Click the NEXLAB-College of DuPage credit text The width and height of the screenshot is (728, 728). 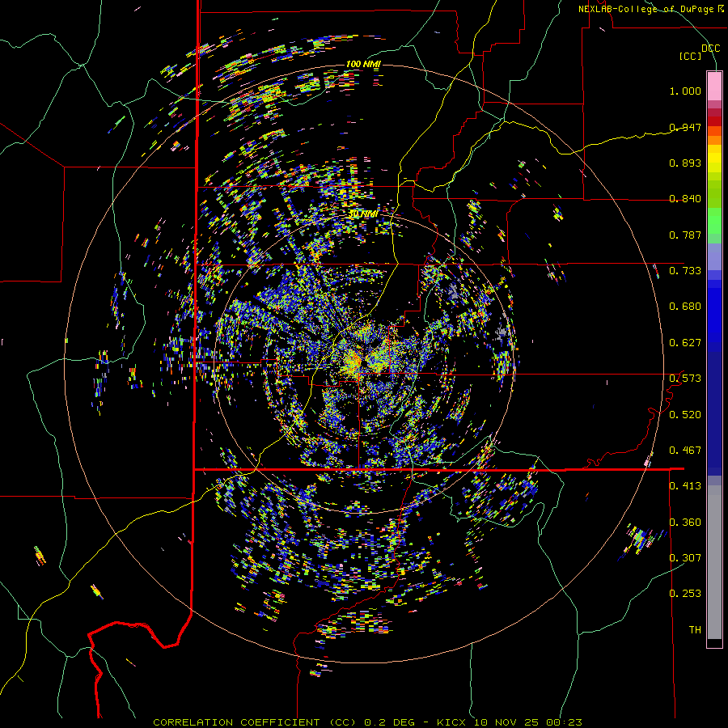pos(645,9)
